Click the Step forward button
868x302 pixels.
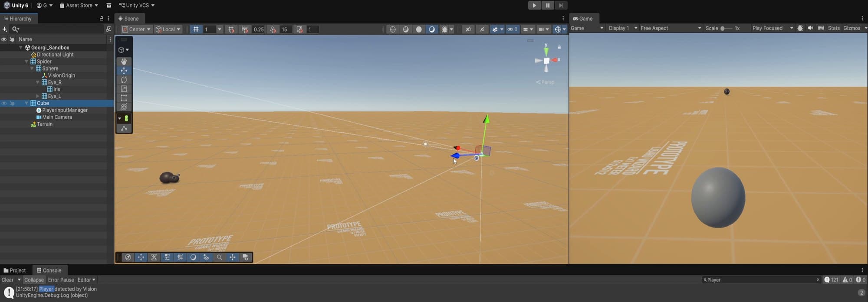click(x=561, y=5)
